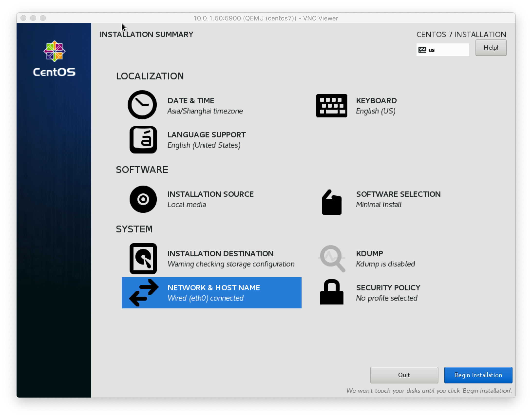The height and width of the screenshot is (418, 532).
Task: Click the Network & Host Name arrows icon
Action: click(144, 293)
